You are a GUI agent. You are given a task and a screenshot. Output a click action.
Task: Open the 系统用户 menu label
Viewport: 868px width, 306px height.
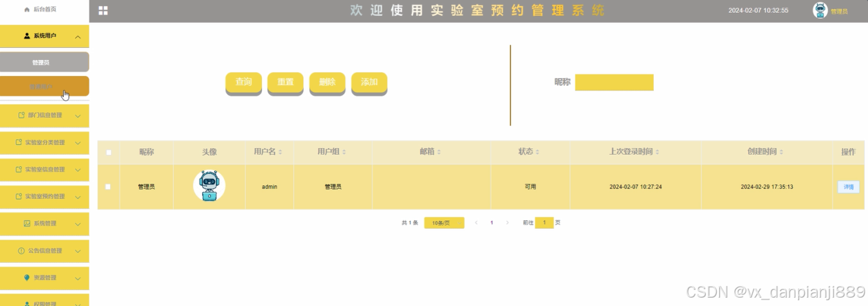click(44, 36)
